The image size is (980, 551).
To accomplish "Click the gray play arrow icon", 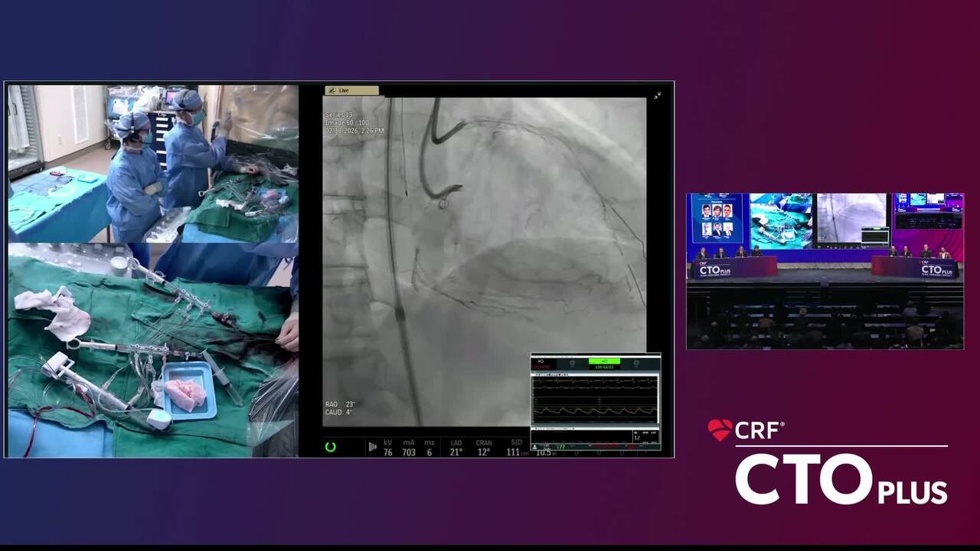I will (x=372, y=447).
